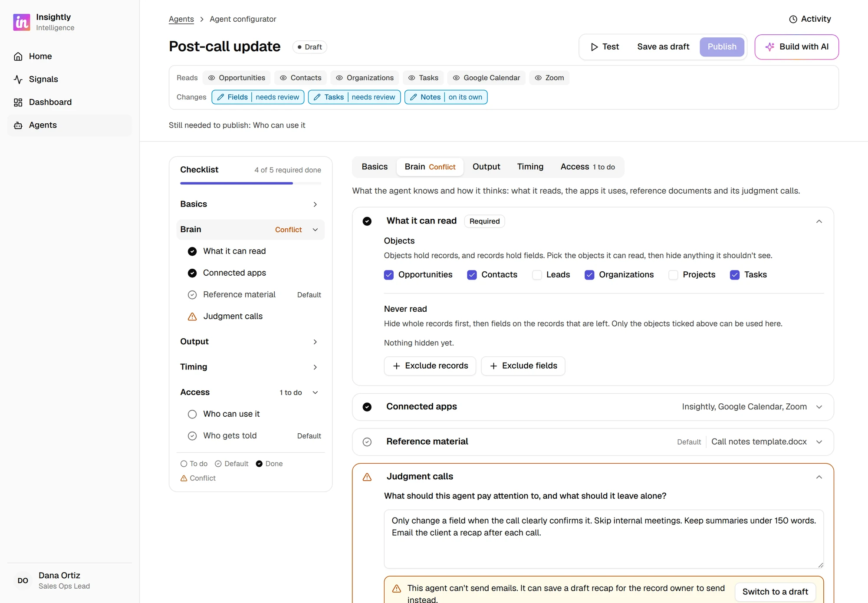868x603 pixels.
Task: Open the Activity clock icon
Action: (793, 19)
